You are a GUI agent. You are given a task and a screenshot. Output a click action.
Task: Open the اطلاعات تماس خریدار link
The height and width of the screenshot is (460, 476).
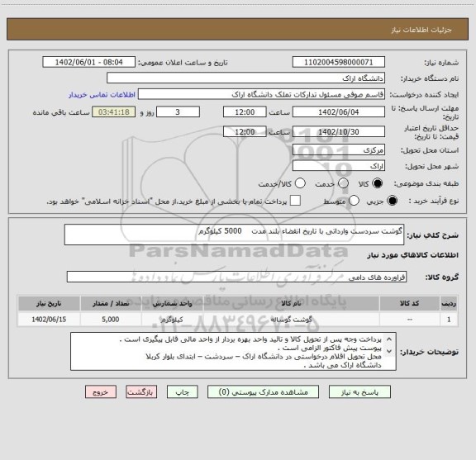102,95
